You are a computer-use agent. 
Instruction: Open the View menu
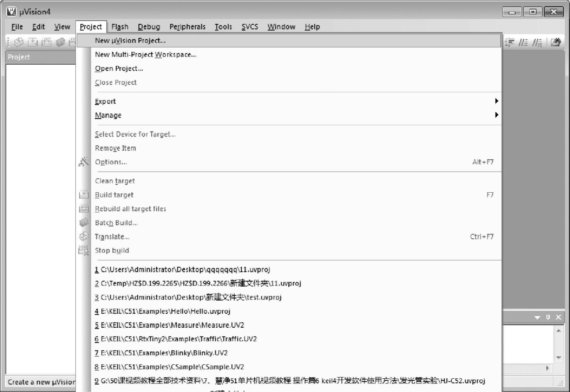62,27
